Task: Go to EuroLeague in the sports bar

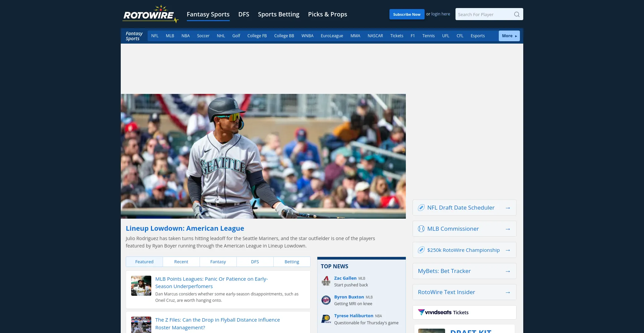Action: click(x=332, y=36)
